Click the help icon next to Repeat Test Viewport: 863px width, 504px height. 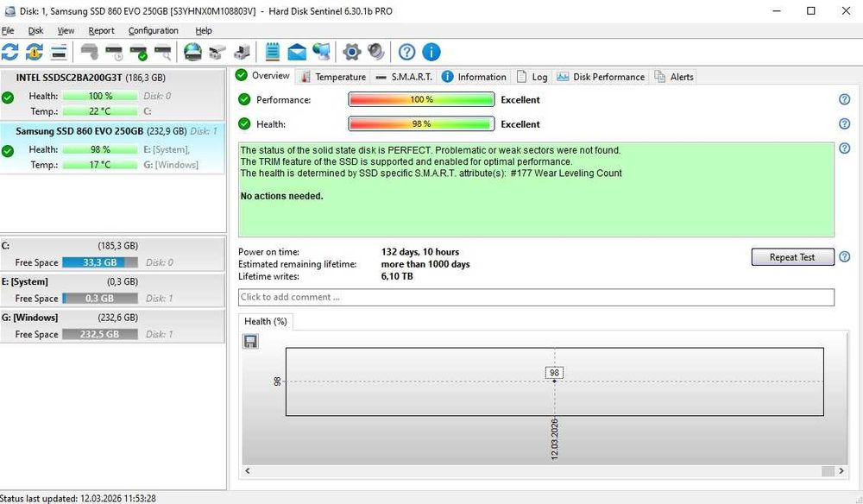[844, 257]
